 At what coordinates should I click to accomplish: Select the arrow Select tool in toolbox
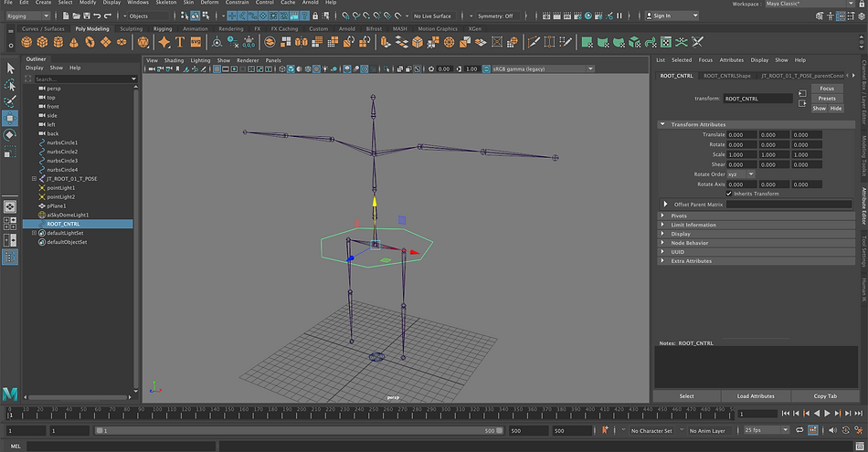coord(10,68)
